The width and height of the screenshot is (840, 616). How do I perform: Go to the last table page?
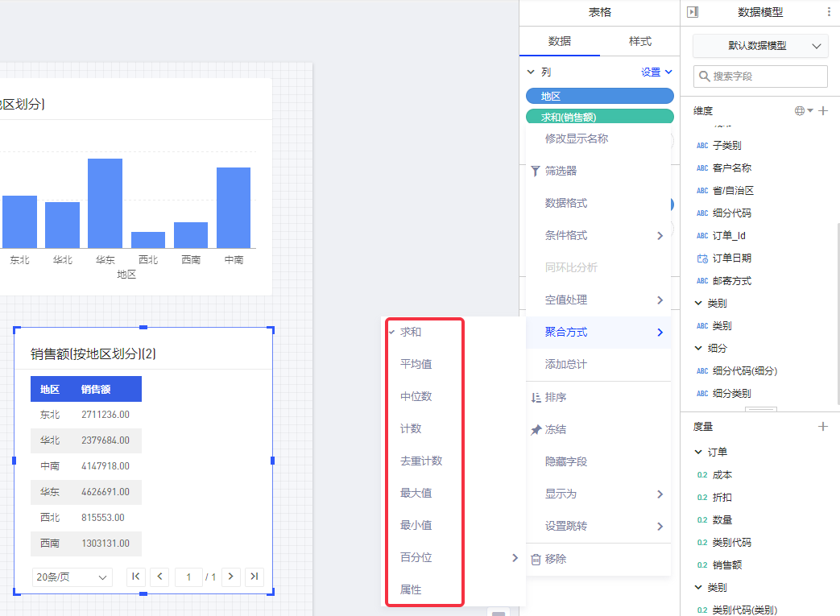[254, 577]
